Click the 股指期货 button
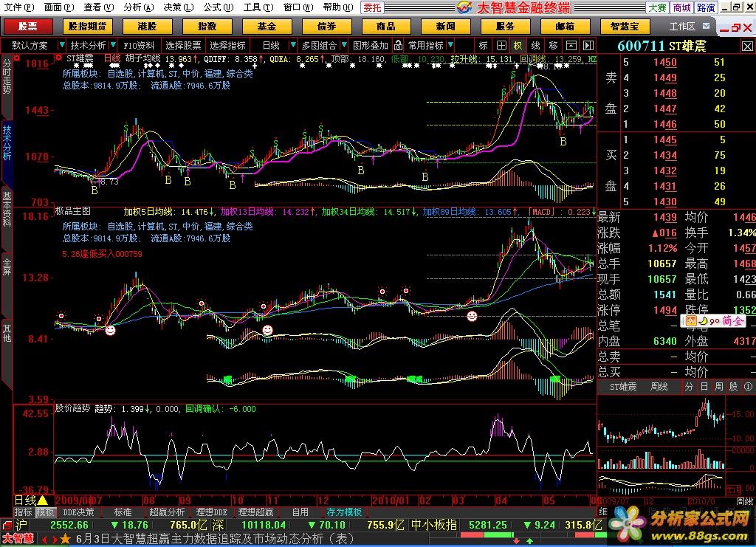 [x=87, y=26]
